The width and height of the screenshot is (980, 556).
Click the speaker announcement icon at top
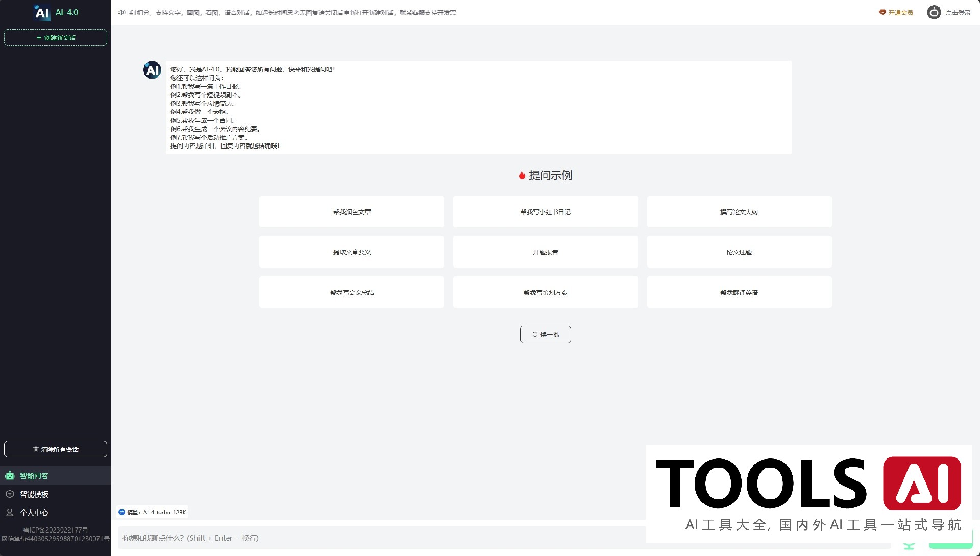[x=121, y=13]
